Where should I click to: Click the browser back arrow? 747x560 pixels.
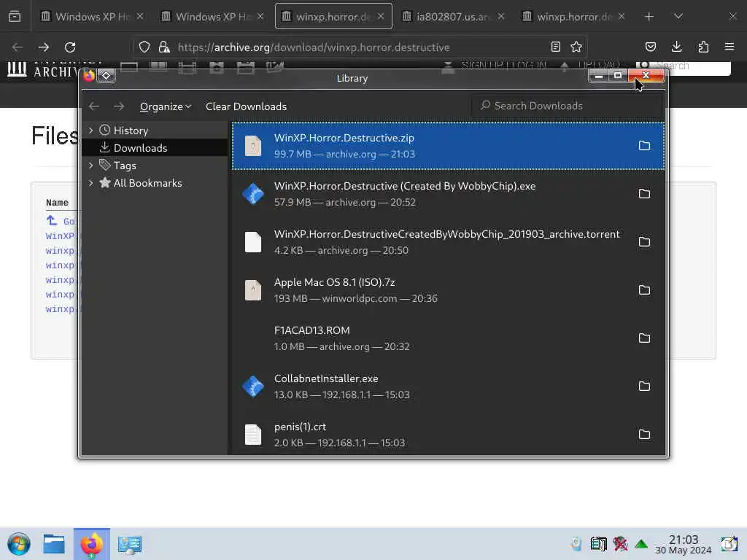(18, 47)
